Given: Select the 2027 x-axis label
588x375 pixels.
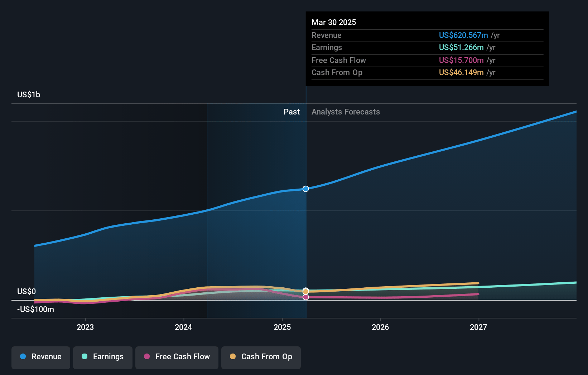Looking at the screenshot, I should click(x=478, y=327).
